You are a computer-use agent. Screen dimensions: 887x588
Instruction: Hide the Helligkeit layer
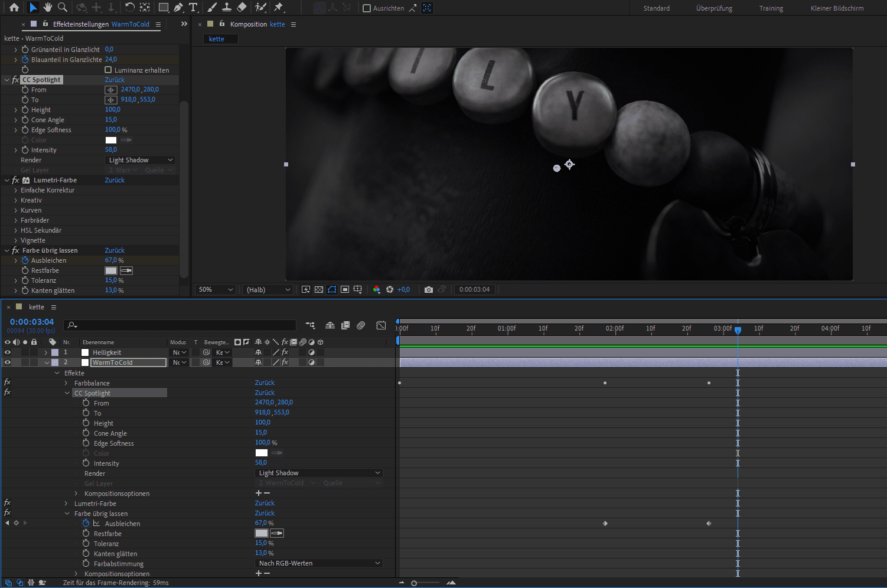[x=7, y=352]
